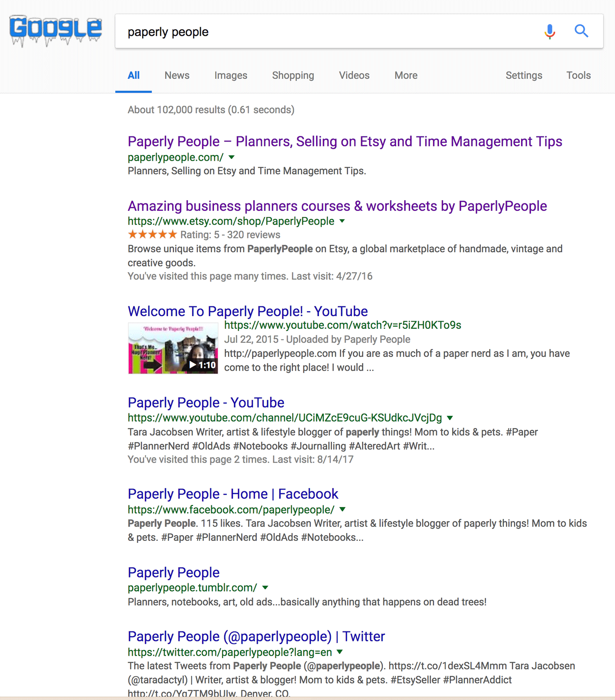Switch to the News tab
Image resolution: width=615 pixels, height=700 pixels.
point(177,75)
